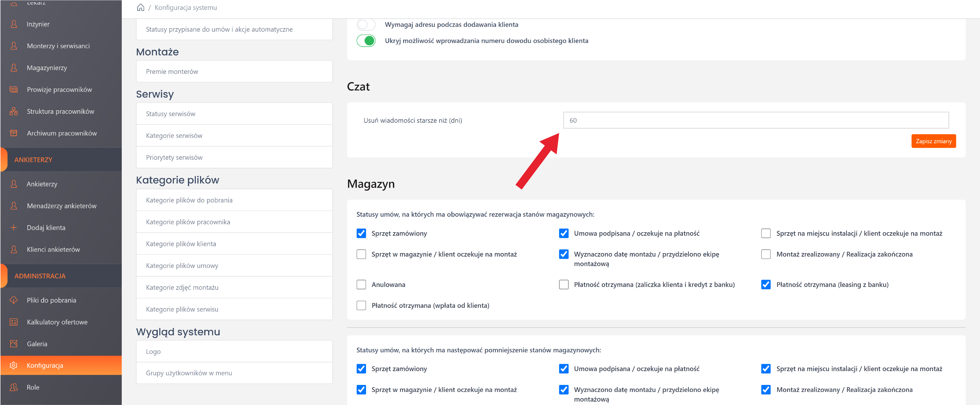Click Archiwum pracowników archive icon
Viewport: 980px width, 405px height.
click(x=14, y=133)
